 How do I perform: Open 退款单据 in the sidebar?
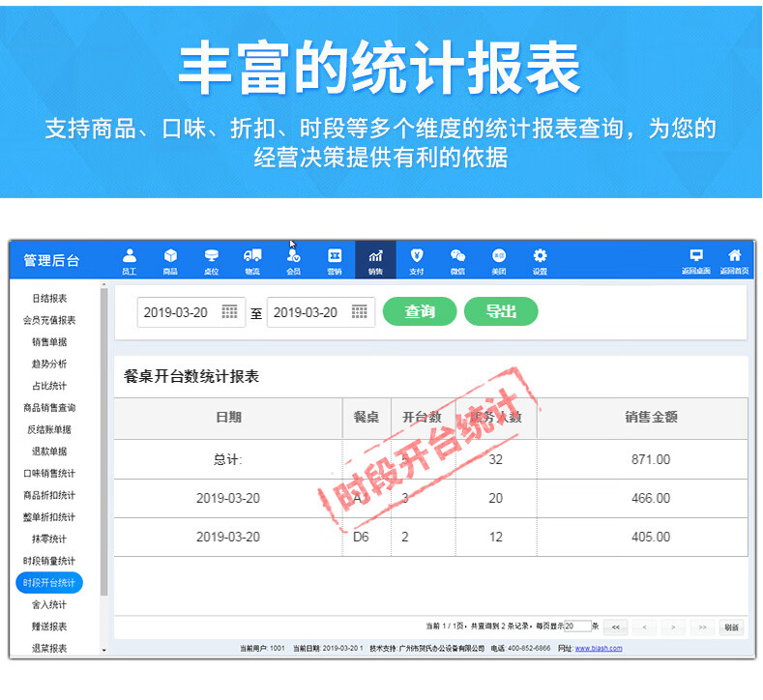click(49, 452)
